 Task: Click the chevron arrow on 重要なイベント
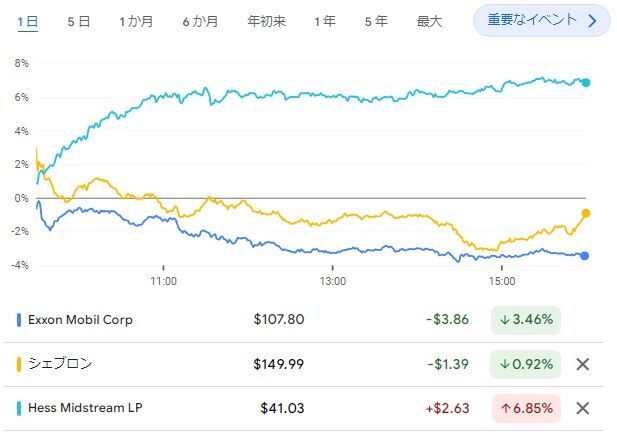[592, 20]
